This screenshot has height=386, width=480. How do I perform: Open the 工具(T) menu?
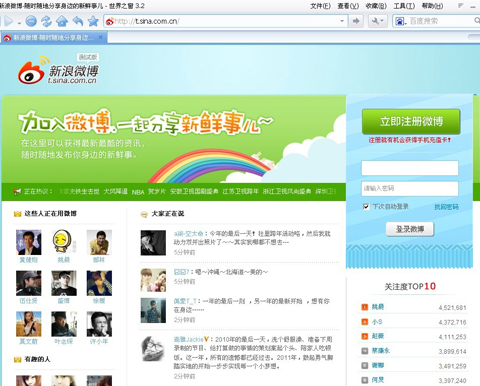404,6
